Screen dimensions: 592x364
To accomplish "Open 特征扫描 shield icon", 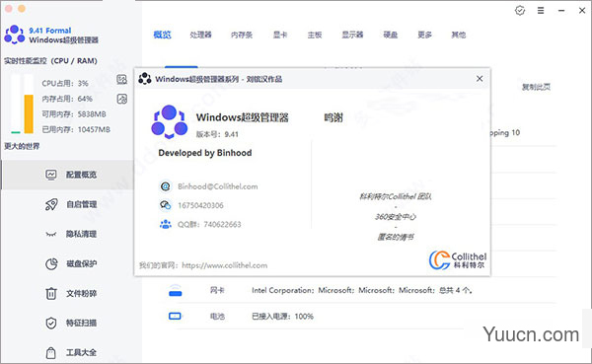I will click(x=51, y=323).
